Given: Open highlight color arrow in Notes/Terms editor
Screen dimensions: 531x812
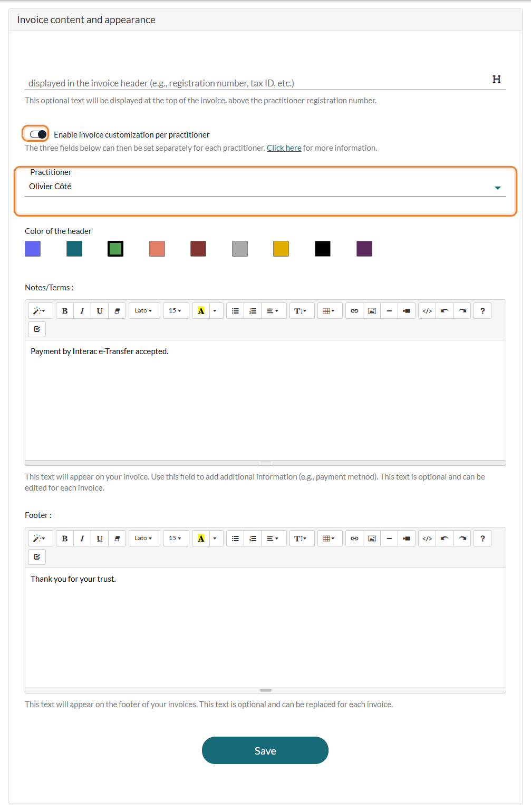Looking at the screenshot, I should [216, 311].
